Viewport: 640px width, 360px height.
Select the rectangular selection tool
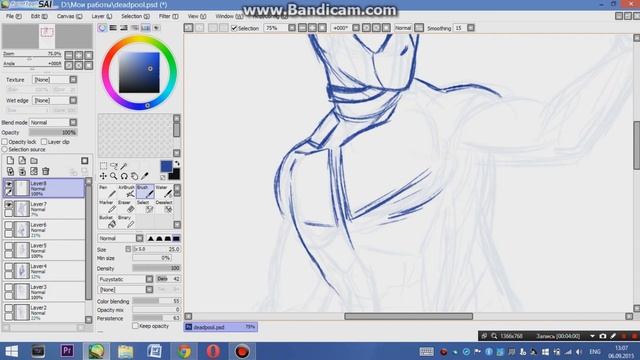point(103,166)
